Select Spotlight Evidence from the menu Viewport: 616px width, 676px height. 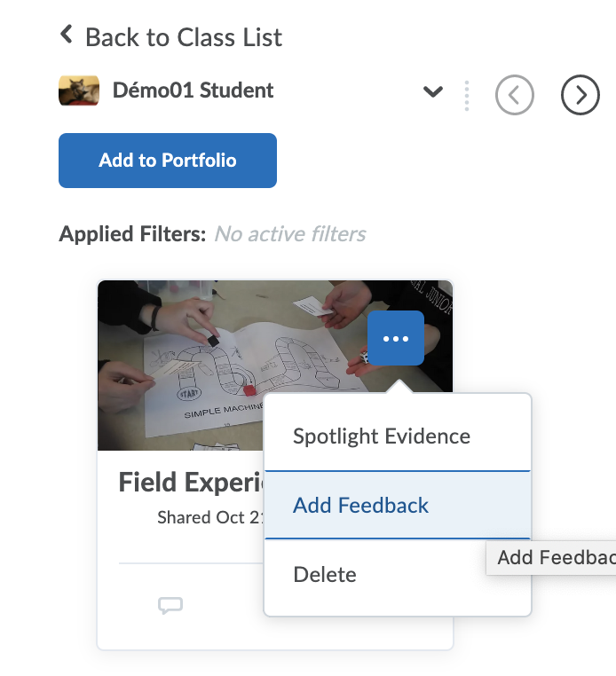point(382,436)
